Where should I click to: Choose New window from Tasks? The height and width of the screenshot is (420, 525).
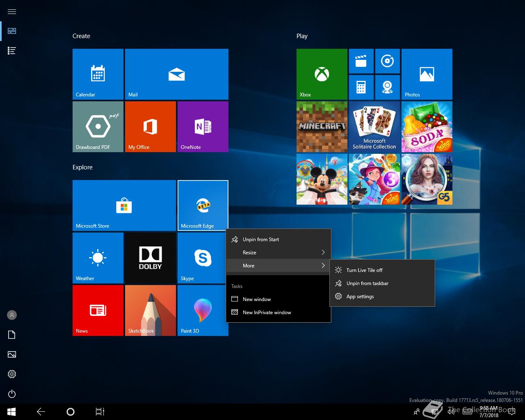(257, 299)
